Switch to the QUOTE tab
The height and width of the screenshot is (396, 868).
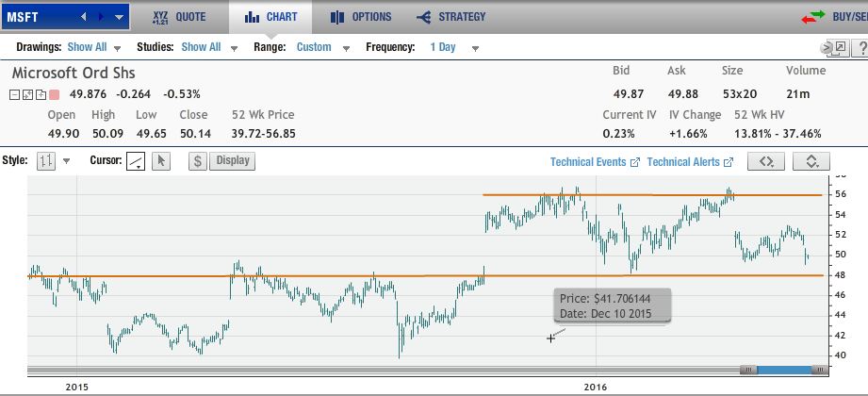pyautogui.click(x=179, y=17)
